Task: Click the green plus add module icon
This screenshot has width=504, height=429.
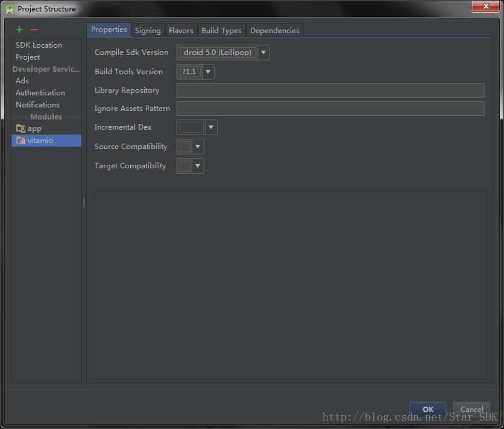Action: [19, 30]
